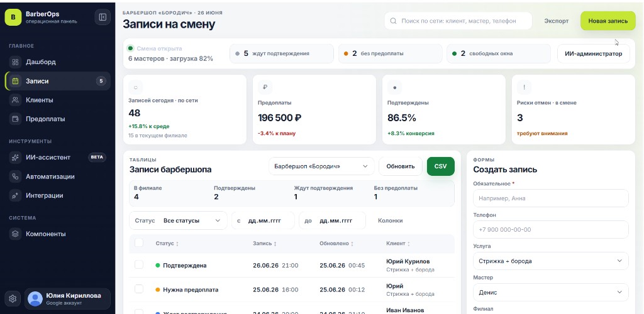Click the client name field with Например, Анна

click(x=551, y=198)
